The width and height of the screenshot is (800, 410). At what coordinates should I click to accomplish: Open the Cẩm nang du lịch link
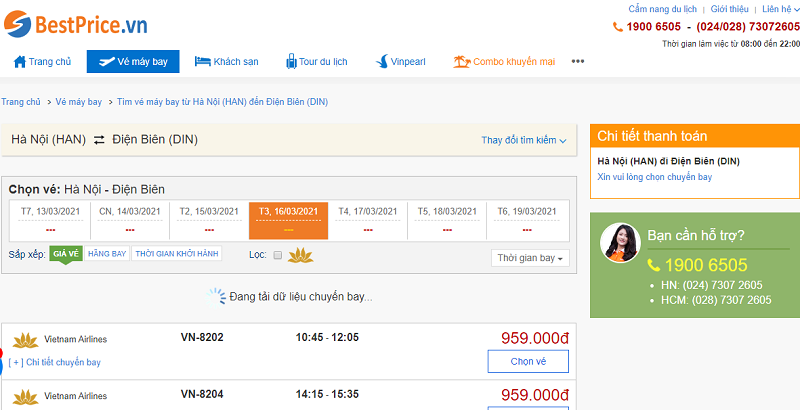[x=661, y=9]
